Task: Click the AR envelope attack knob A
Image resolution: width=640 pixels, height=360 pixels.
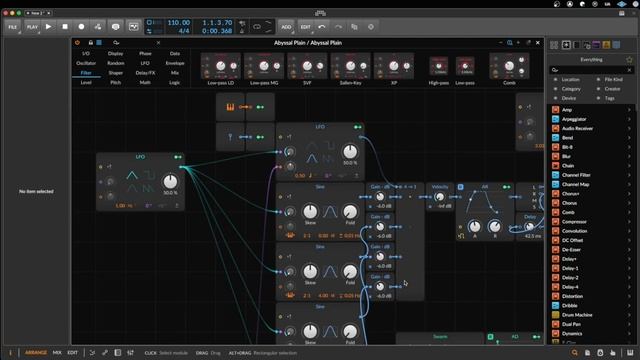Action: coord(474,226)
